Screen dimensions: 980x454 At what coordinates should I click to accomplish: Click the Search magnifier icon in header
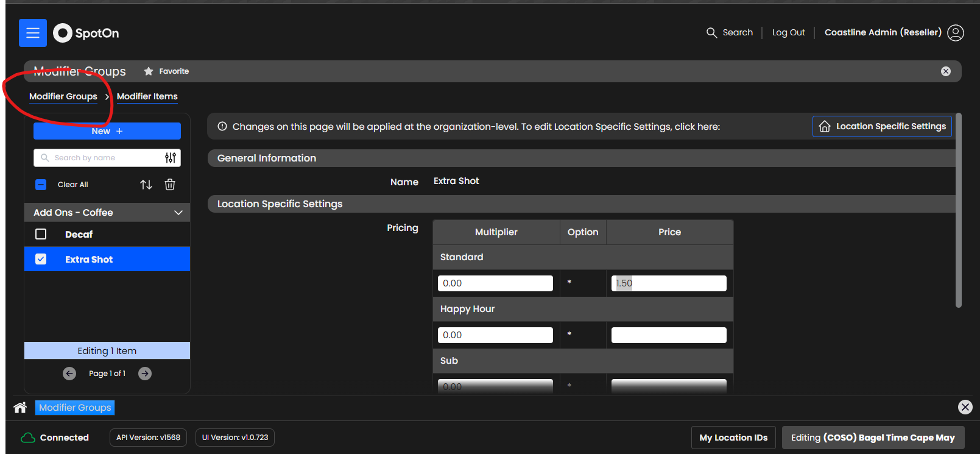(711, 33)
